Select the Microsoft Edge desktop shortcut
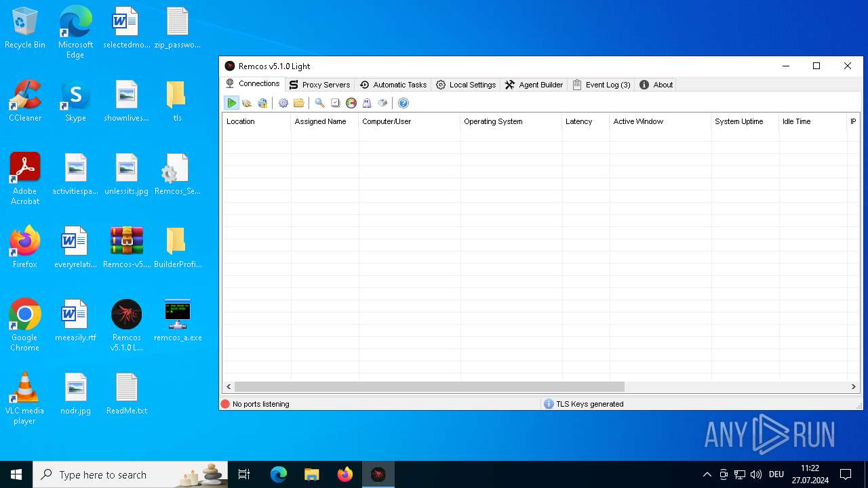 click(75, 32)
